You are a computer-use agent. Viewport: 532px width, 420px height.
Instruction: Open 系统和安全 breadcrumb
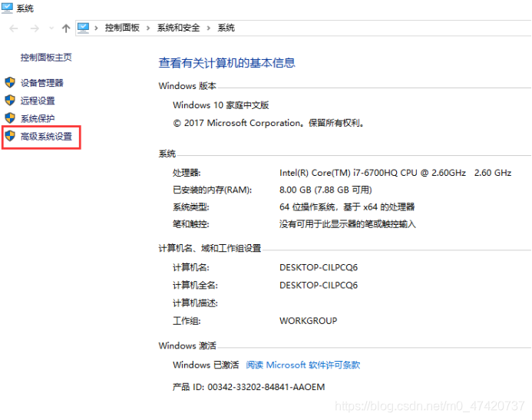tap(178, 28)
